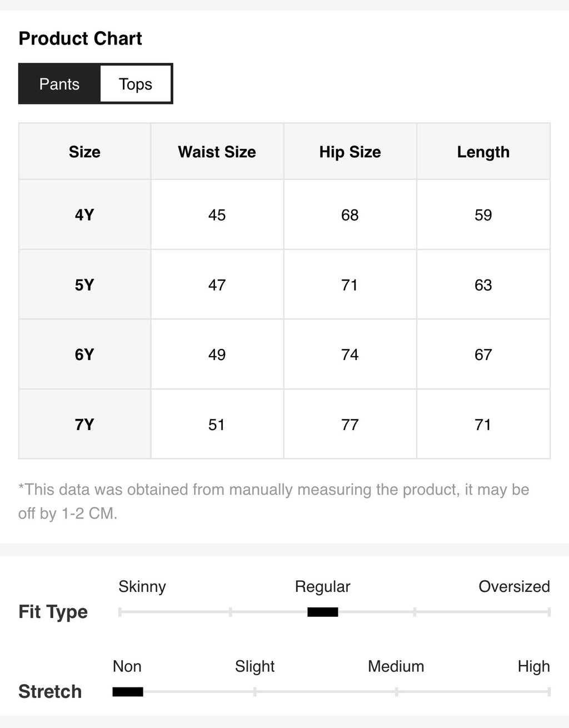Viewport: 569px width, 728px height.
Task: Click the Medium stretch label
Action: 396,666
